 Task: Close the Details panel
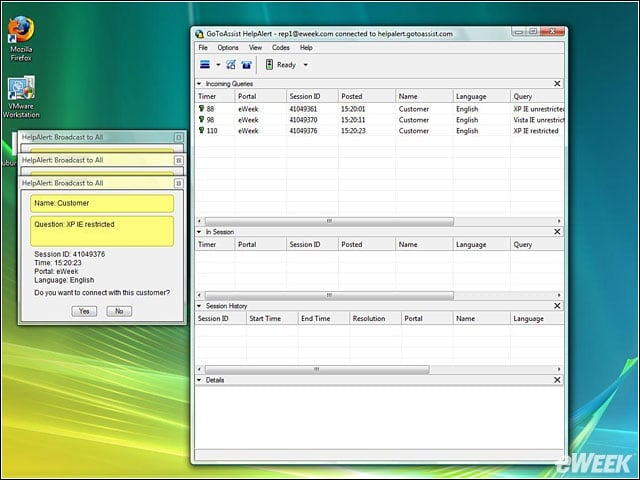point(557,380)
